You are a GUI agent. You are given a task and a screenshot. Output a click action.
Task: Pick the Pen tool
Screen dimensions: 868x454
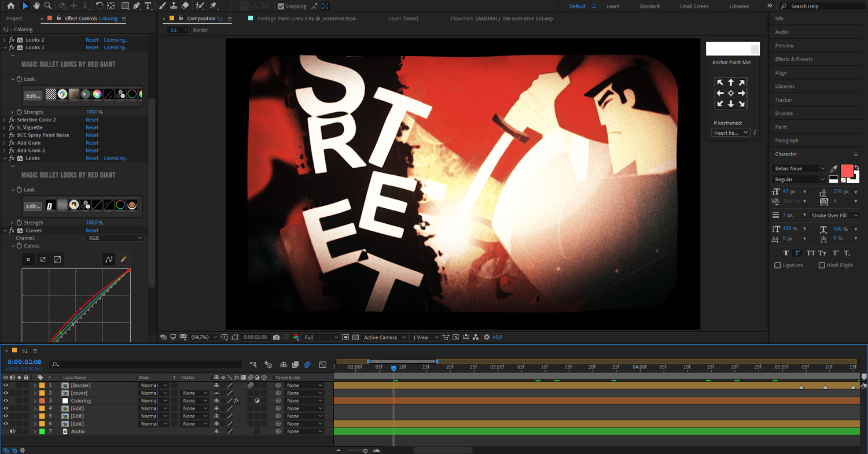pos(137,6)
